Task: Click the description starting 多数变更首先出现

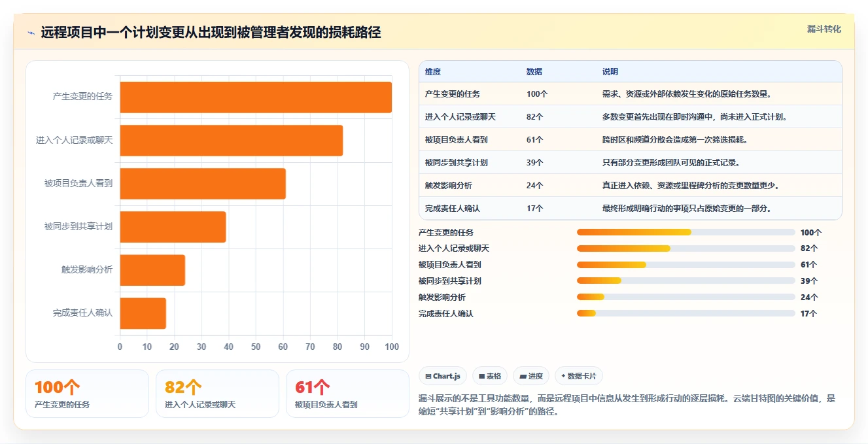Action: (695, 117)
